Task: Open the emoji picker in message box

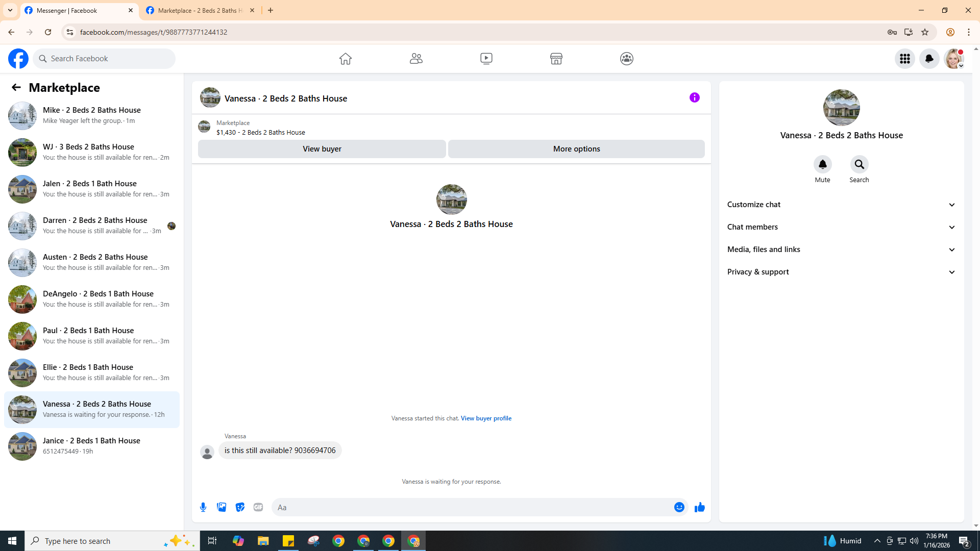Action: pyautogui.click(x=679, y=507)
